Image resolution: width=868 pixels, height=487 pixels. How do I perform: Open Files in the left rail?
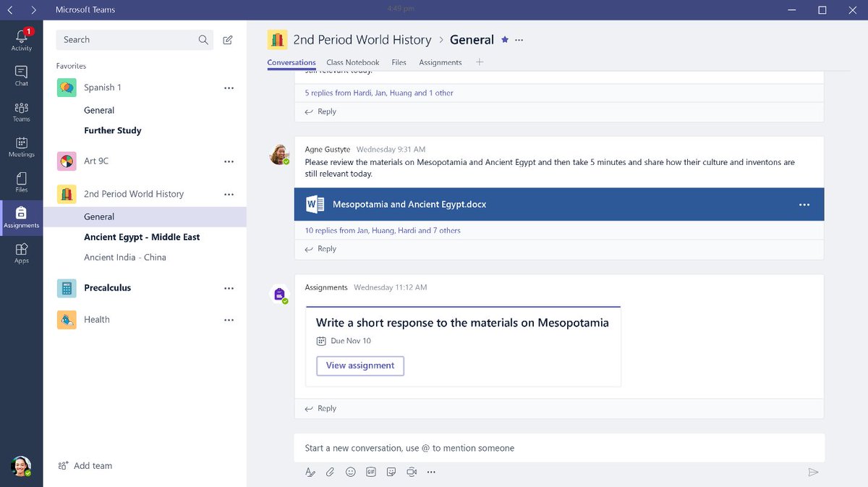click(21, 182)
